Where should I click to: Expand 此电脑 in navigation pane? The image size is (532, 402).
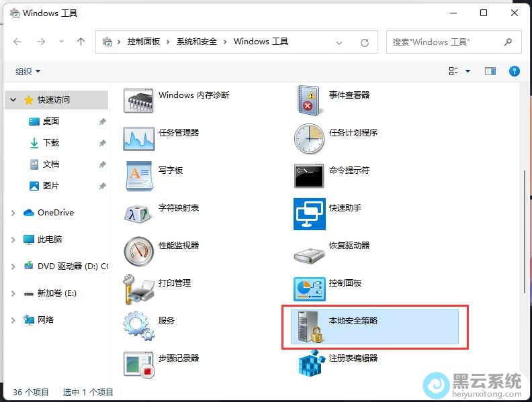(x=13, y=240)
